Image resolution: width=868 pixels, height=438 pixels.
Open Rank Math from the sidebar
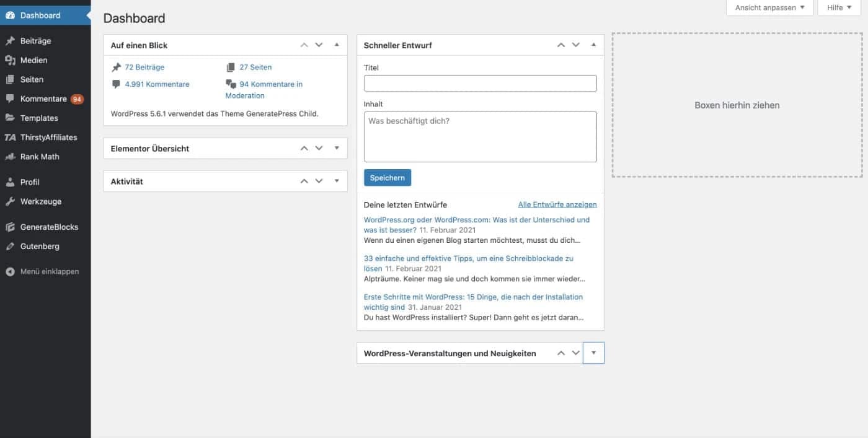tap(37, 156)
